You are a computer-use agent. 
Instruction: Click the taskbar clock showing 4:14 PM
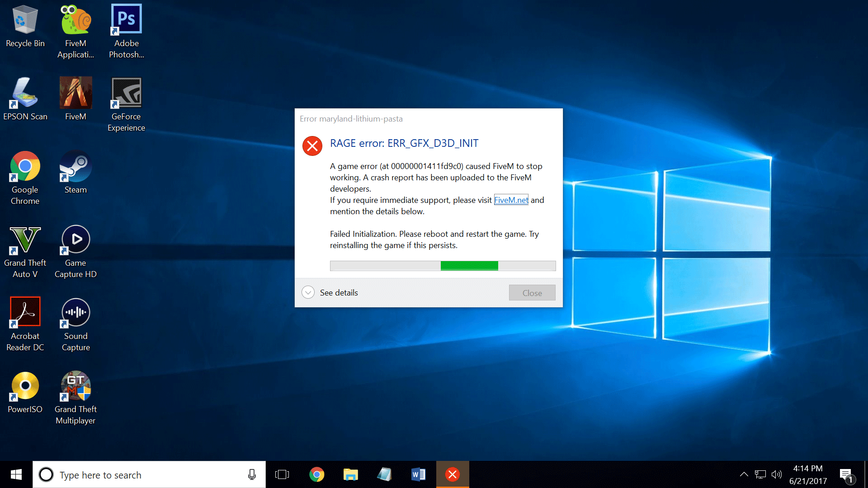pos(808,474)
